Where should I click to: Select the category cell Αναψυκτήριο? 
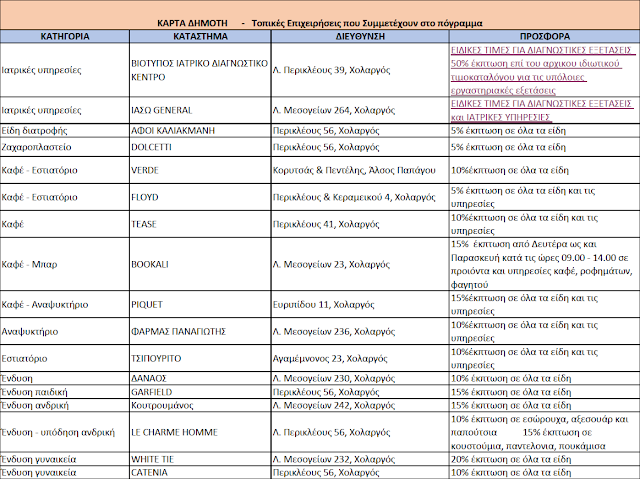[65, 331]
